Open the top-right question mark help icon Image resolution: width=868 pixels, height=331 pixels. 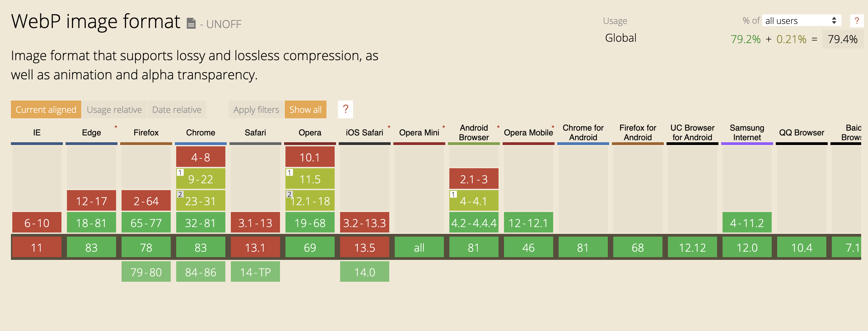(856, 21)
